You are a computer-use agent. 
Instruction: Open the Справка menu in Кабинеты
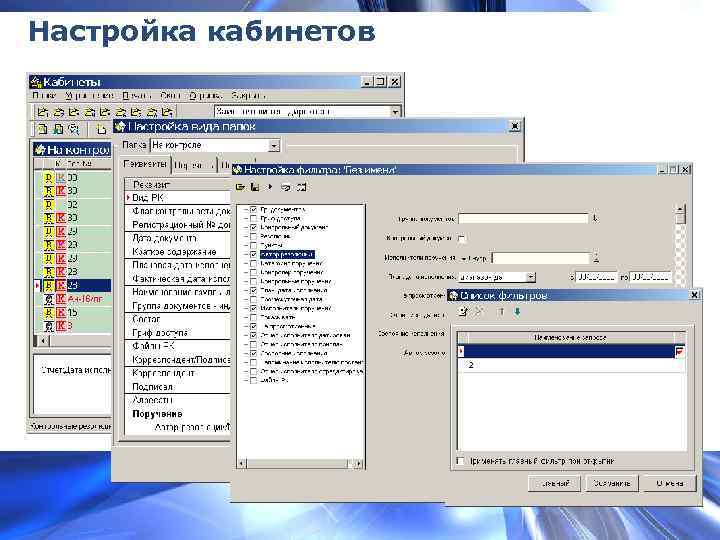pos(206,96)
